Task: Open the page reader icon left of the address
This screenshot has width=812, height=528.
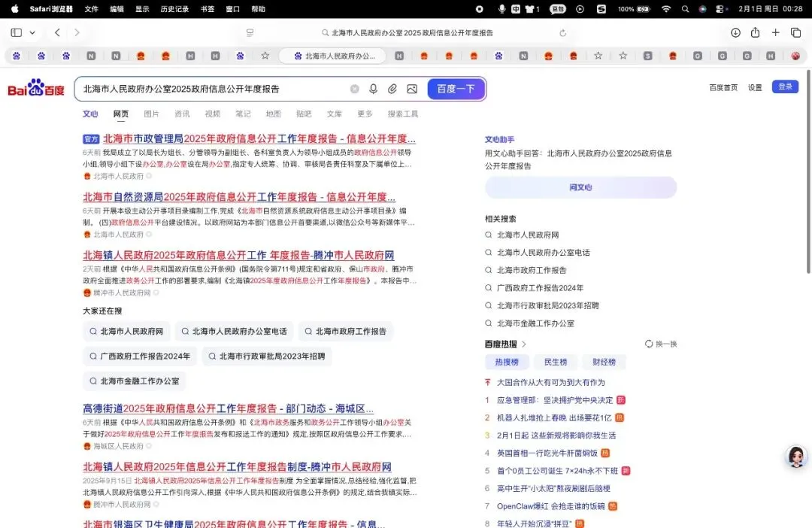Action: pyautogui.click(x=250, y=32)
